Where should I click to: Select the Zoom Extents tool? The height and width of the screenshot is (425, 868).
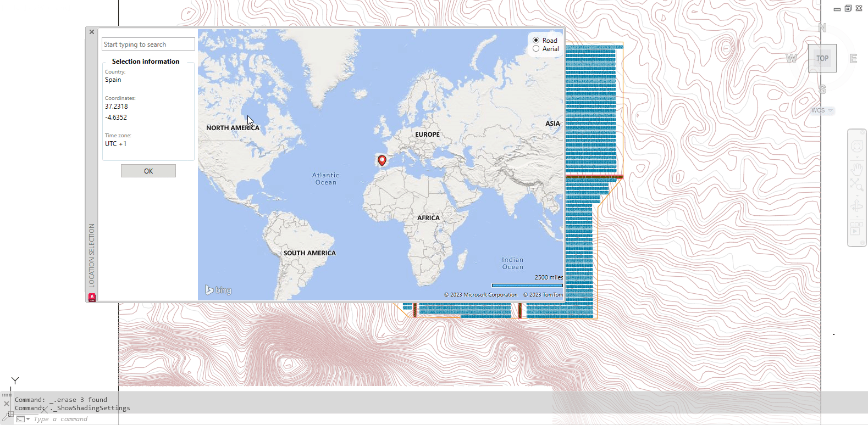[x=856, y=184]
